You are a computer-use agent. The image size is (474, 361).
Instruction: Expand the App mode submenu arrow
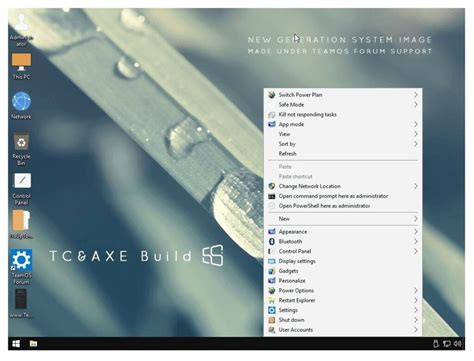[x=416, y=124]
